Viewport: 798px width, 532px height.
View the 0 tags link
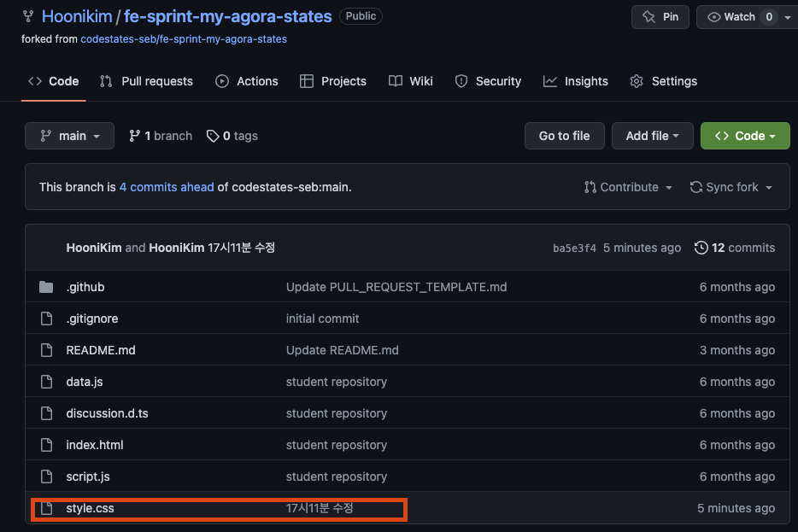(232, 136)
